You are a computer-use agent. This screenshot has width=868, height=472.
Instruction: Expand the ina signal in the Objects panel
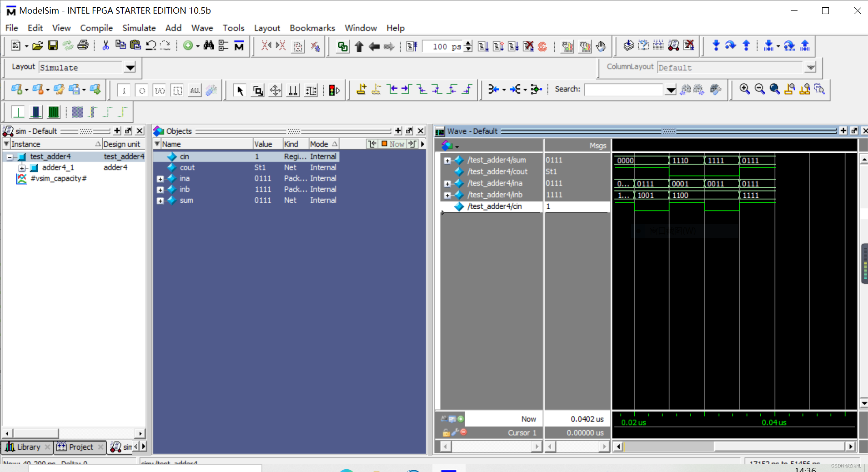(160, 178)
